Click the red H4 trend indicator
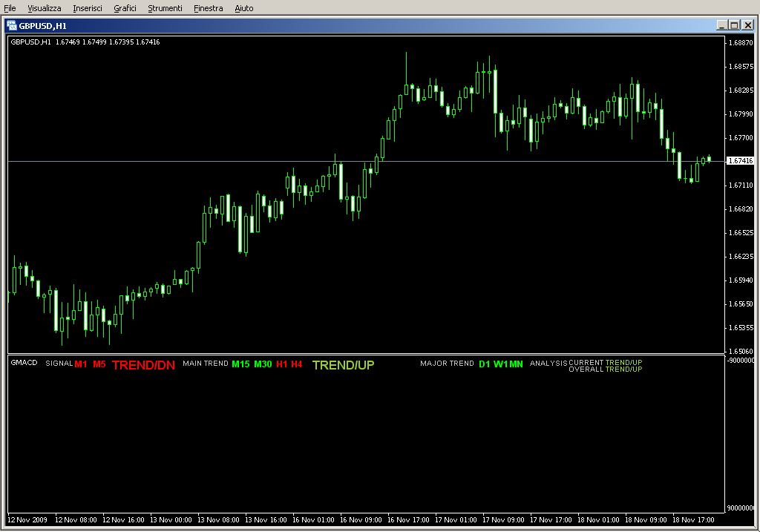This screenshot has width=760, height=532. tap(297, 364)
